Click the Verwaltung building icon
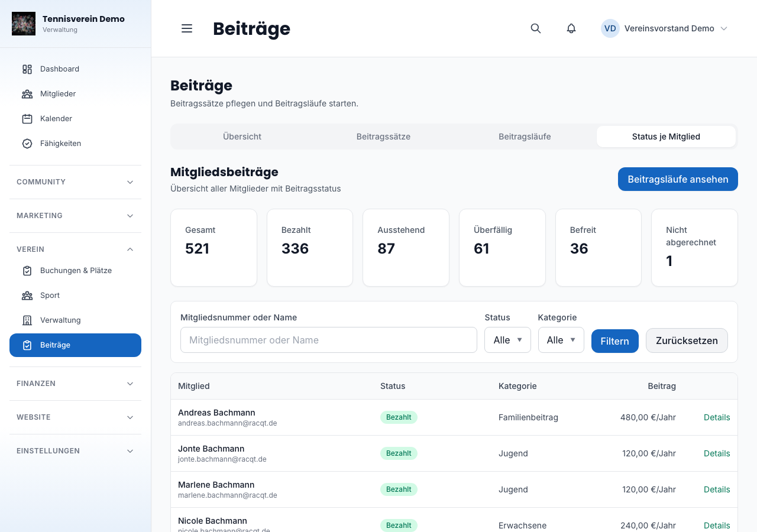This screenshot has width=757, height=532. tap(27, 320)
